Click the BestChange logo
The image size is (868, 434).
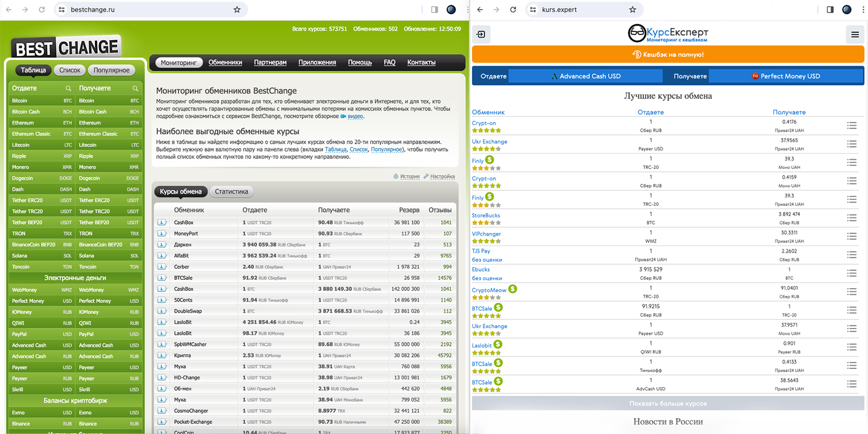(x=66, y=47)
